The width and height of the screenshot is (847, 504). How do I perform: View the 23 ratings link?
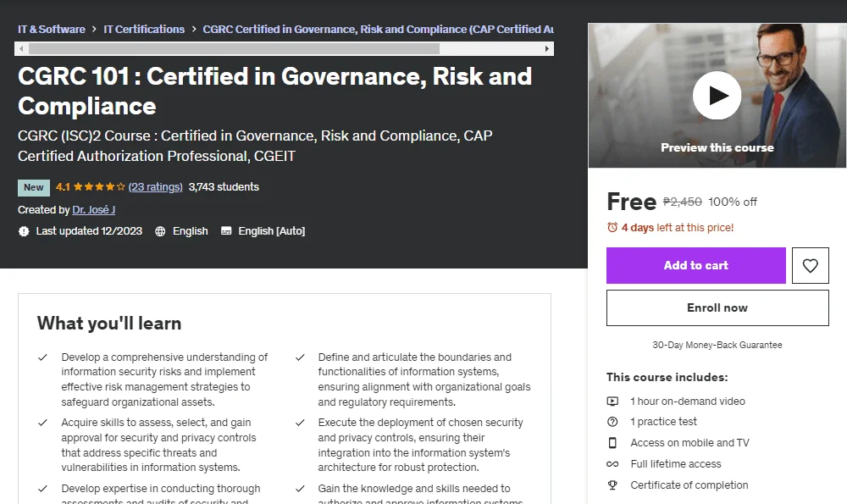click(x=156, y=187)
